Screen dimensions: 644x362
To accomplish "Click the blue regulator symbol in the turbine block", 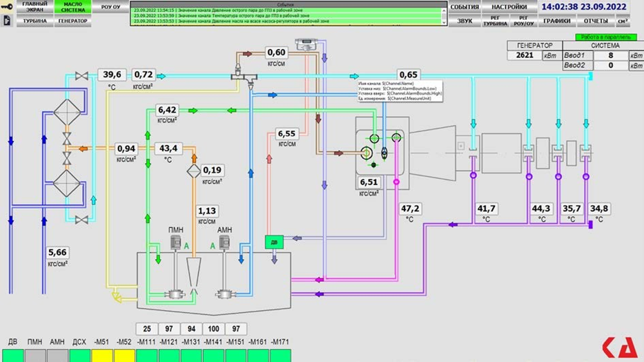I will [x=384, y=153].
